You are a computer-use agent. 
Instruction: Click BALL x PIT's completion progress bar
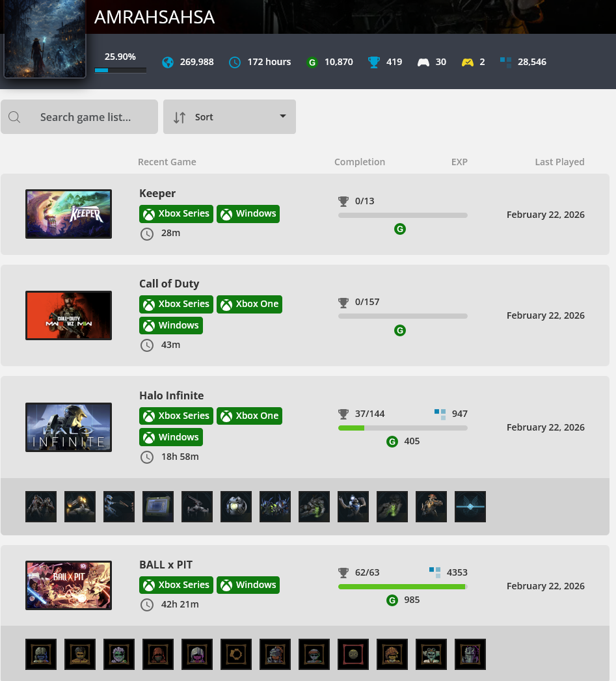(403, 587)
